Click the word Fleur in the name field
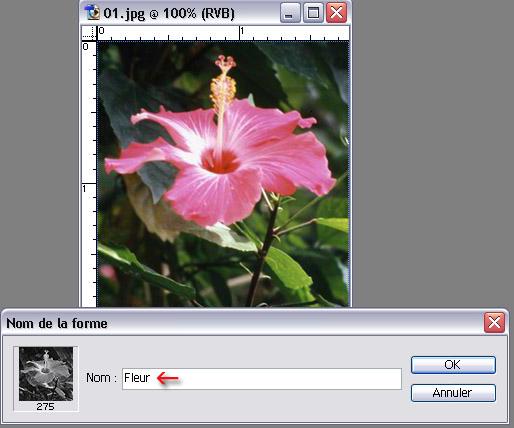 tap(137, 378)
